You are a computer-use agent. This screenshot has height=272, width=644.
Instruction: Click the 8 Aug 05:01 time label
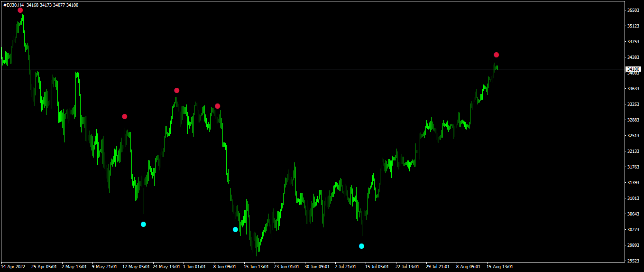click(469, 266)
